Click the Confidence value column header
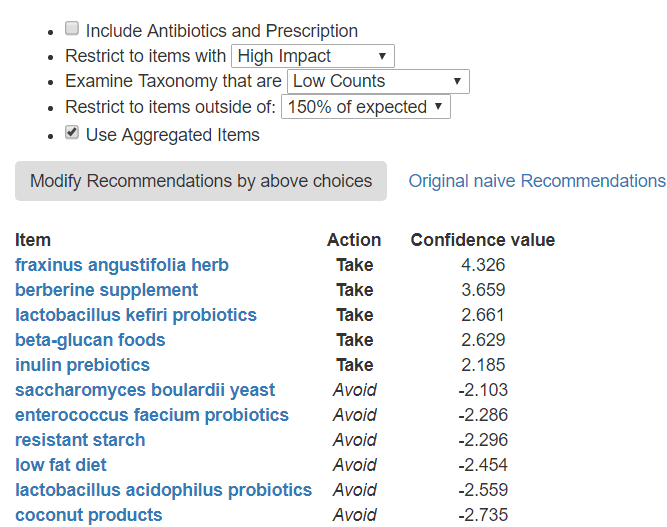The height and width of the screenshot is (527, 667). coord(483,240)
